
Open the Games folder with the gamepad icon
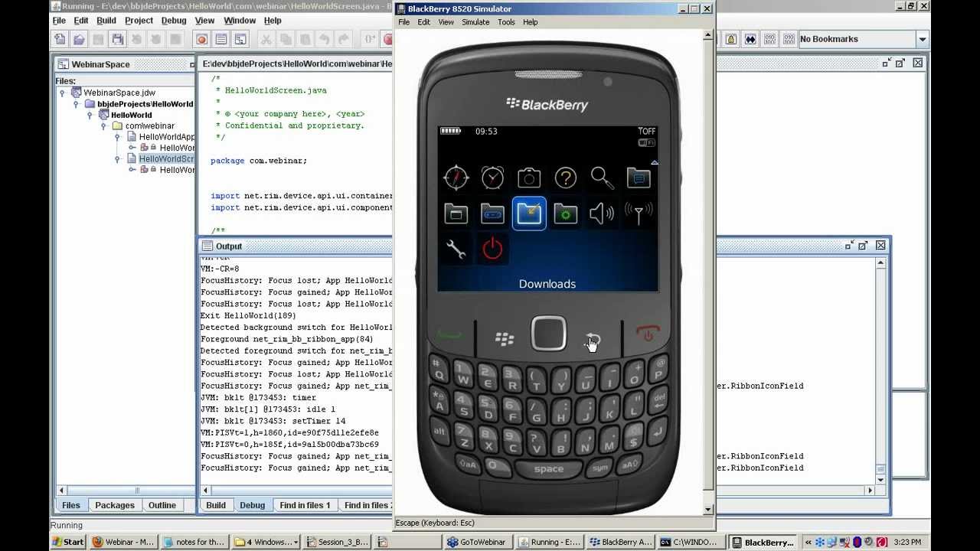coord(492,214)
